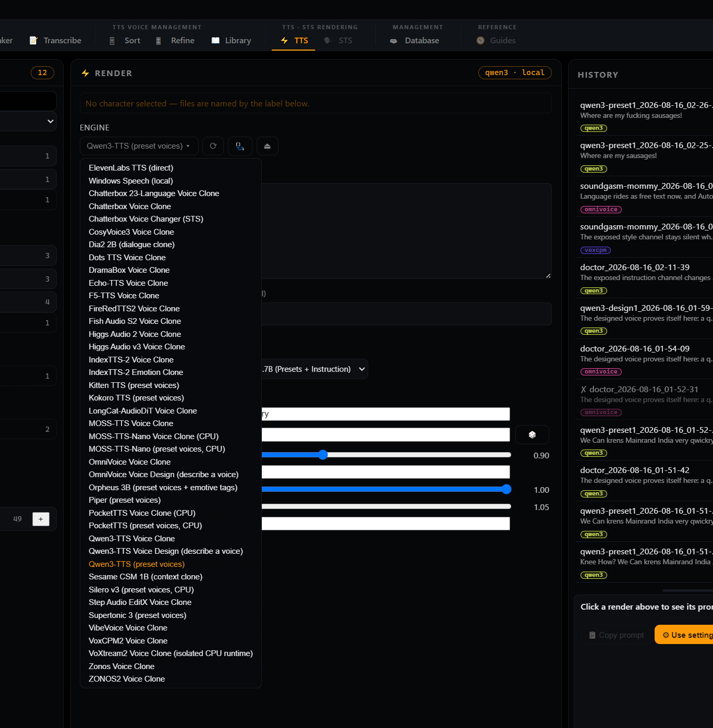Open the dropdown chevron in the left panel

pyautogui.click(x=51, y=121)
